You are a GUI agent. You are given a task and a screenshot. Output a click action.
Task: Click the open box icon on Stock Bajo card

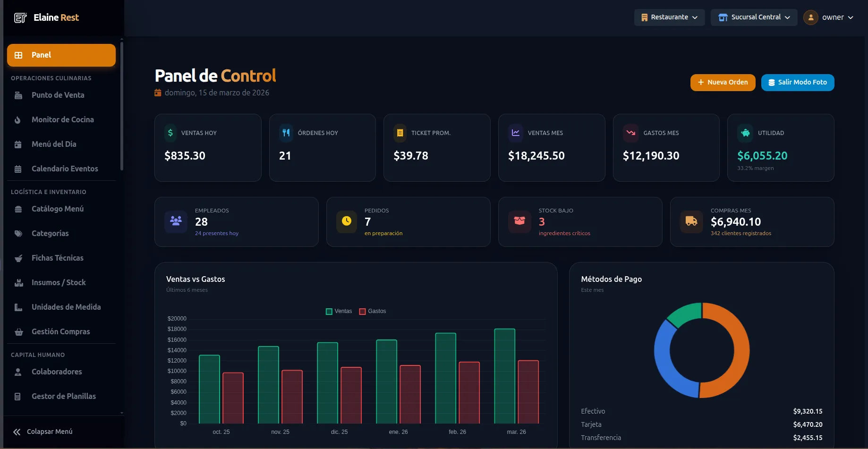pyautogui.click(x=519, y=221)
